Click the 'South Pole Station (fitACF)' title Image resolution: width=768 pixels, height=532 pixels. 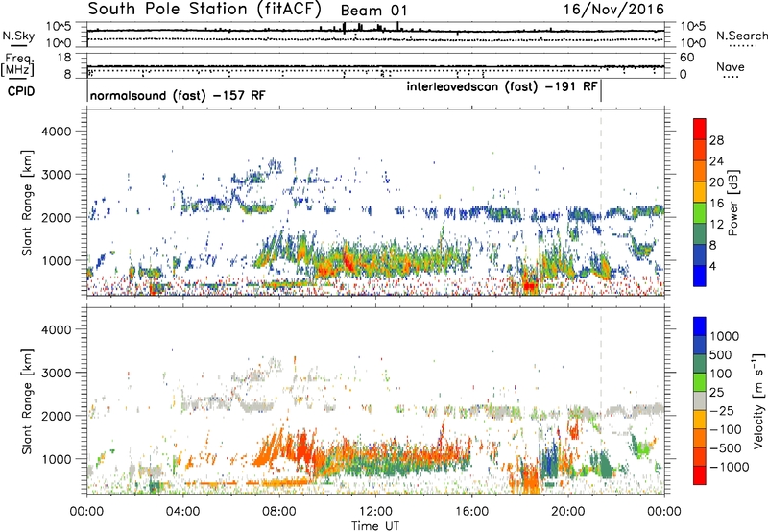pos(204,10)
